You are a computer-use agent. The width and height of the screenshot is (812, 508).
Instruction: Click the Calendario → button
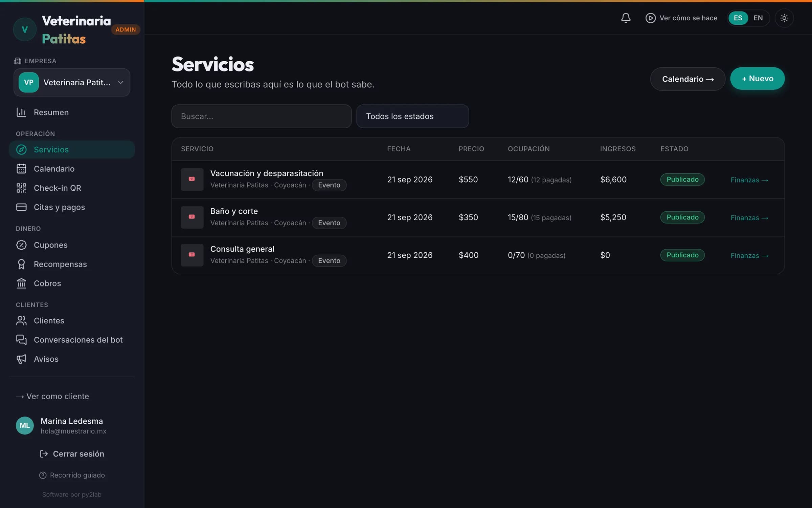[687, 79]
